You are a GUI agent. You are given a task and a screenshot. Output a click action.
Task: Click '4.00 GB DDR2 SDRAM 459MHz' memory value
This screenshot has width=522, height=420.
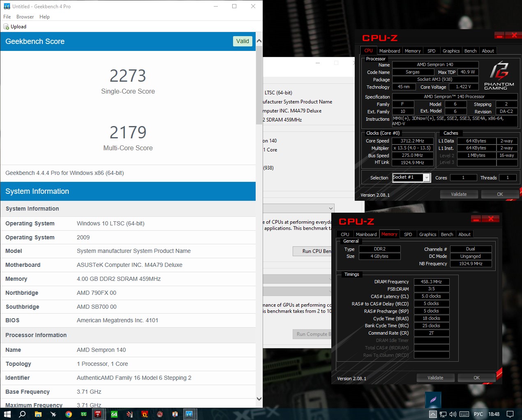(119, 279)
